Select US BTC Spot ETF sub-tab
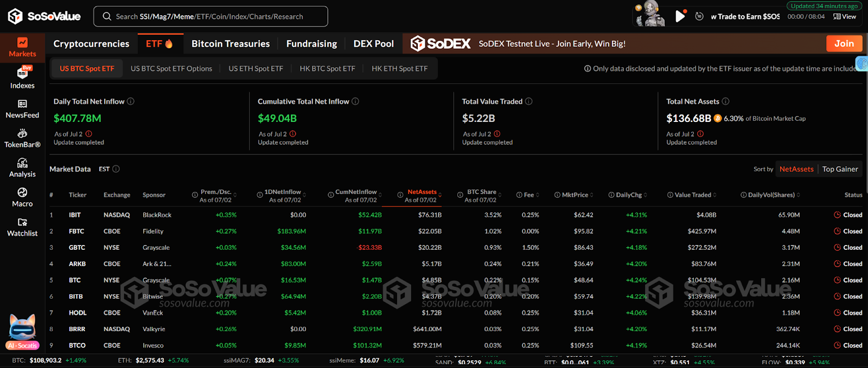The height and width of the screenshot is (368, 868). point(87,69)
